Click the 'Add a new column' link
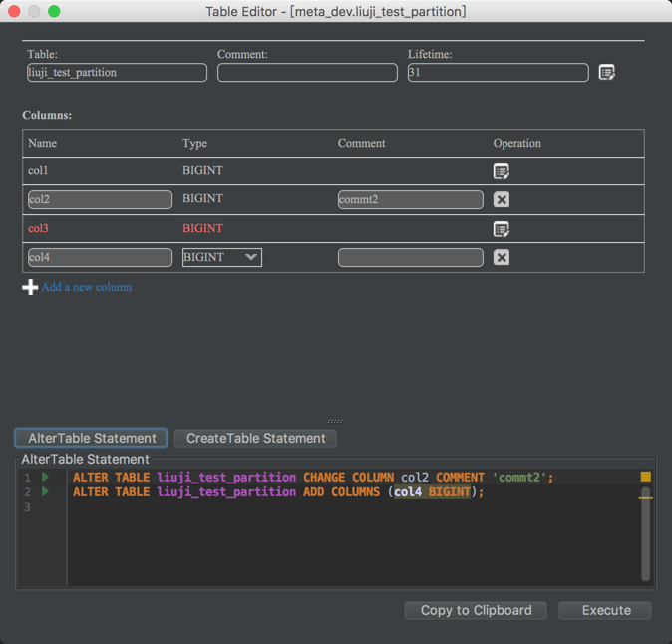This screenshot has height=644, width=672. 87,287
